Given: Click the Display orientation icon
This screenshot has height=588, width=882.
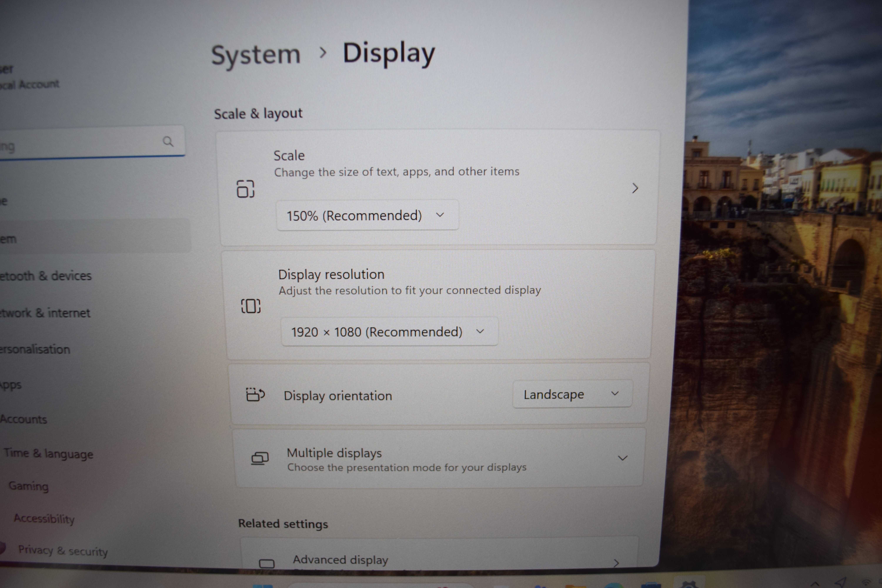Looking at the screenshot, I should (x=255, y=395).
